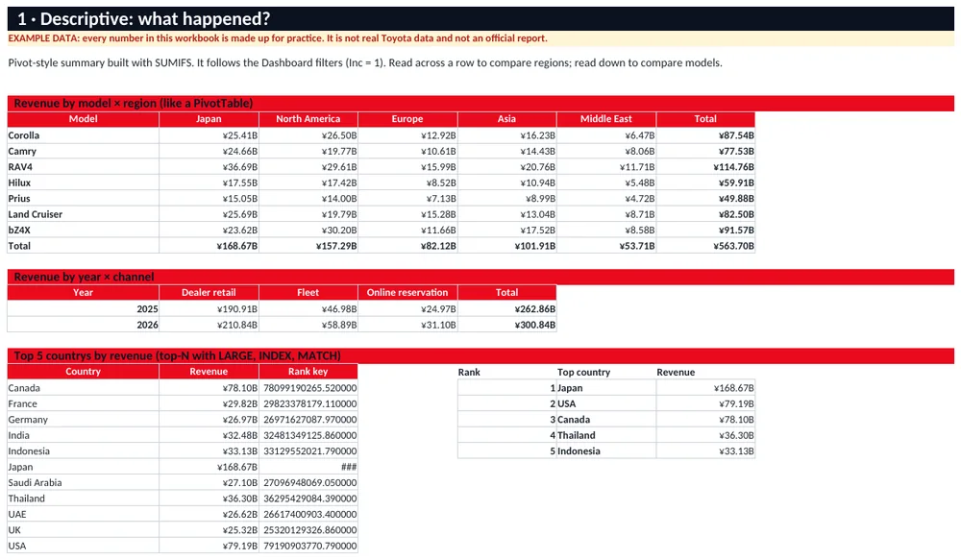
Task: Click the 'India' country cell
Action: pyautogui.click(x=84, y=435)
